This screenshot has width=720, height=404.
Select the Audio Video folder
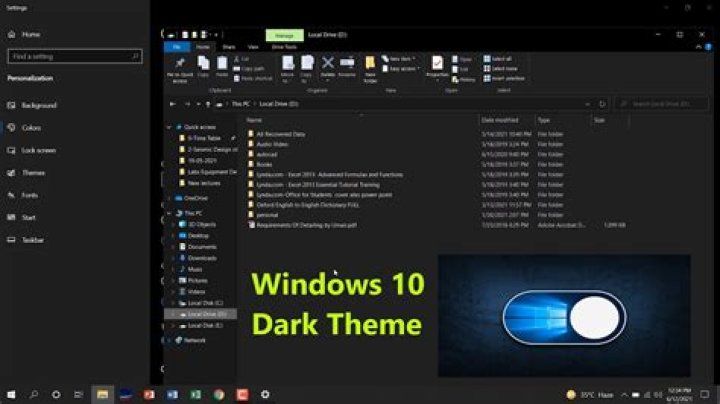pyautogui.click(x=272, y=144)
